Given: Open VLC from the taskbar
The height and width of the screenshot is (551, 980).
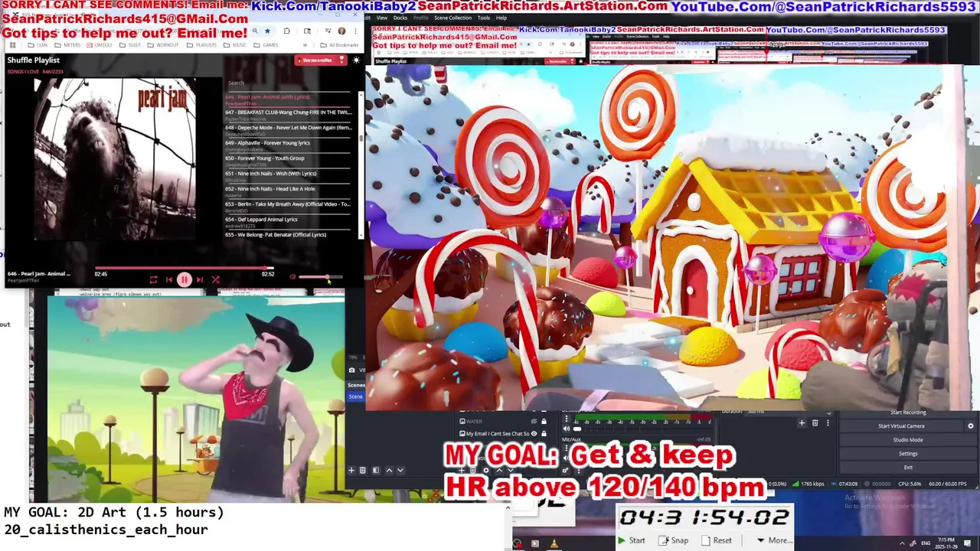Looking at the screenshot, I should pyautogui.click(x=554, y=544).
